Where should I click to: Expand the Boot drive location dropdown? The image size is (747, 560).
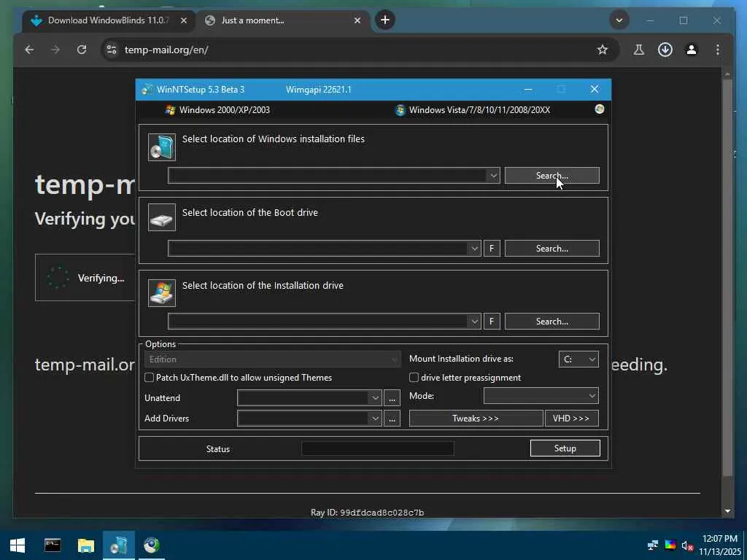(x=474, y=249)
